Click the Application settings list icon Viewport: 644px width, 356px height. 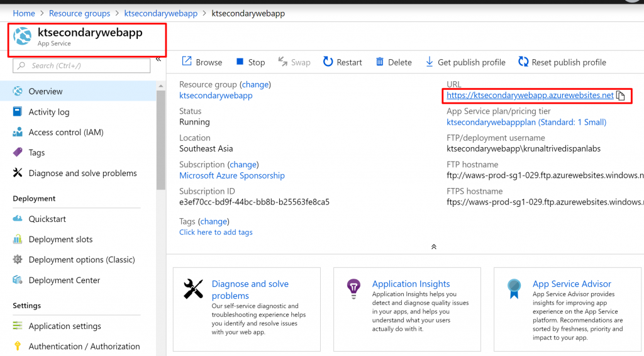click(x=18, y=326)
